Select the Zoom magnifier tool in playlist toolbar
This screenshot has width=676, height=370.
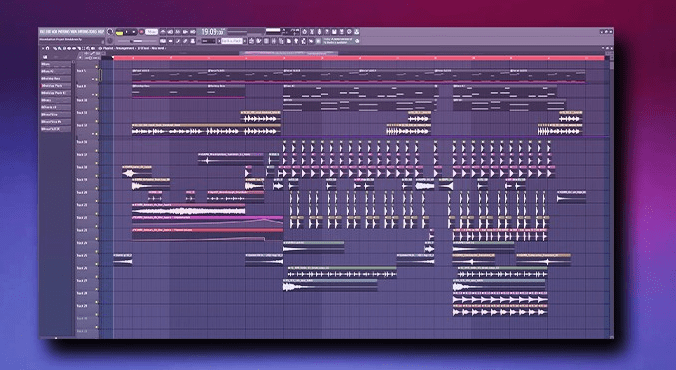pyautogui.click(x=88, y=48)
